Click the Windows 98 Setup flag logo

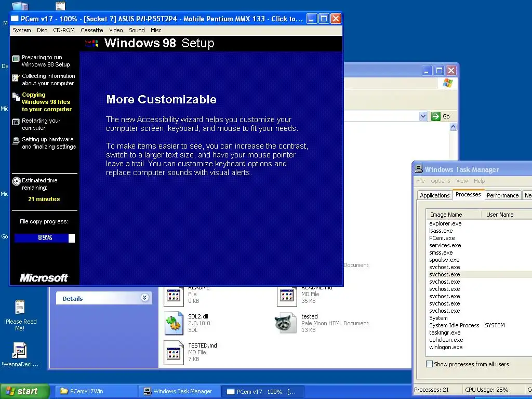(x=91, y=43)
